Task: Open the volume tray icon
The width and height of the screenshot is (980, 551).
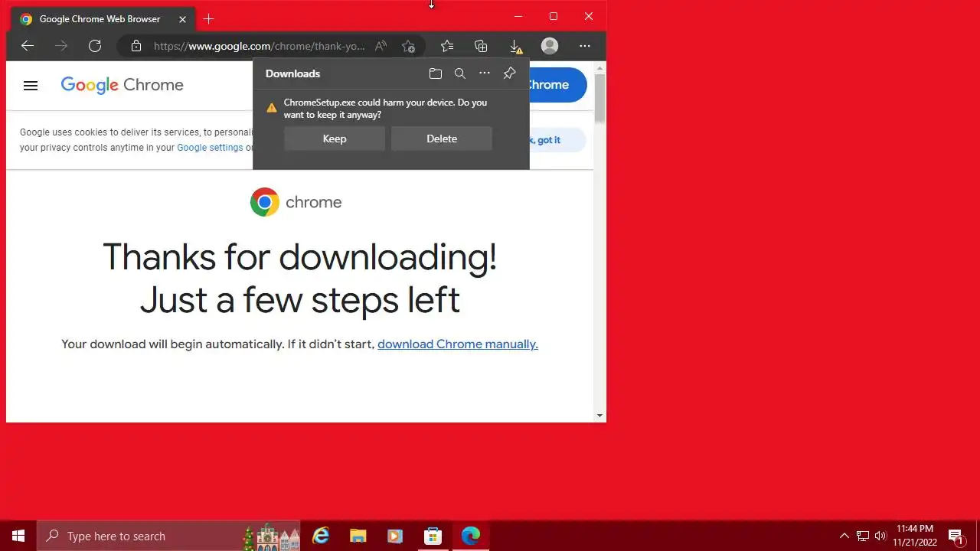Action: coord(880,536)
